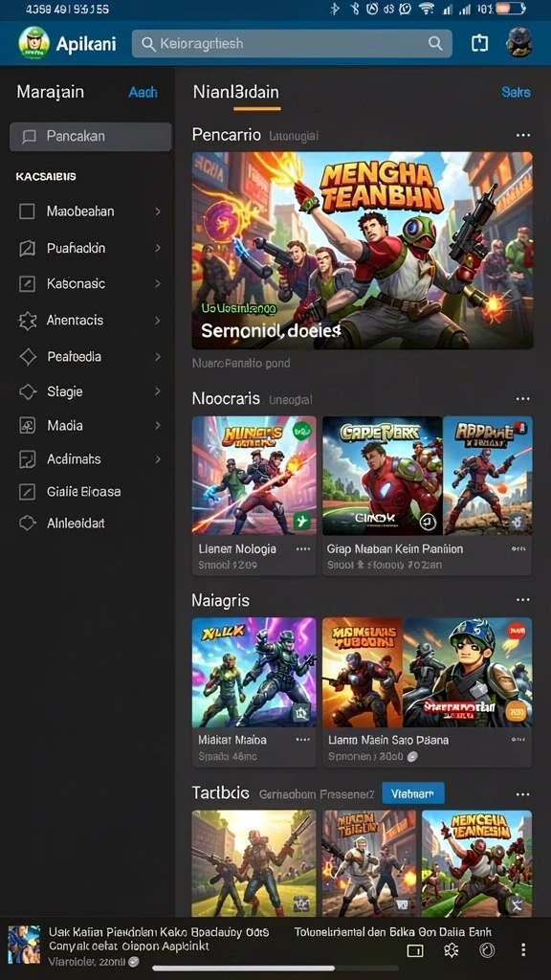Click the green badge on Lienen Nologia thumbnail
551x980 pixels.
302,432
